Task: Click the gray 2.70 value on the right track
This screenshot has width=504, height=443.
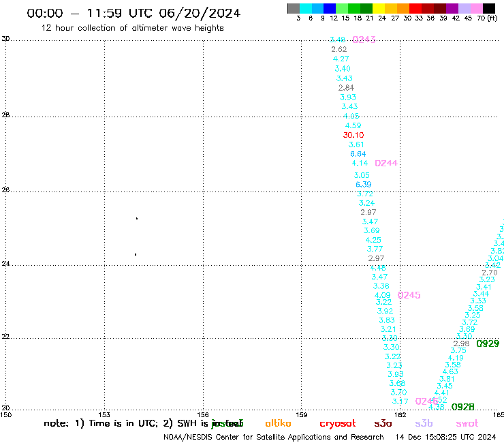Action: point(490,273)
